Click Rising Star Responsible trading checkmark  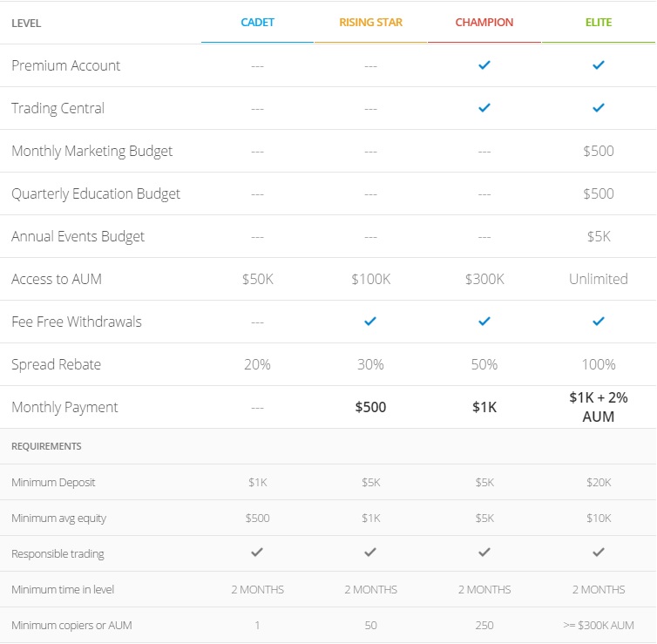point(370,552)
